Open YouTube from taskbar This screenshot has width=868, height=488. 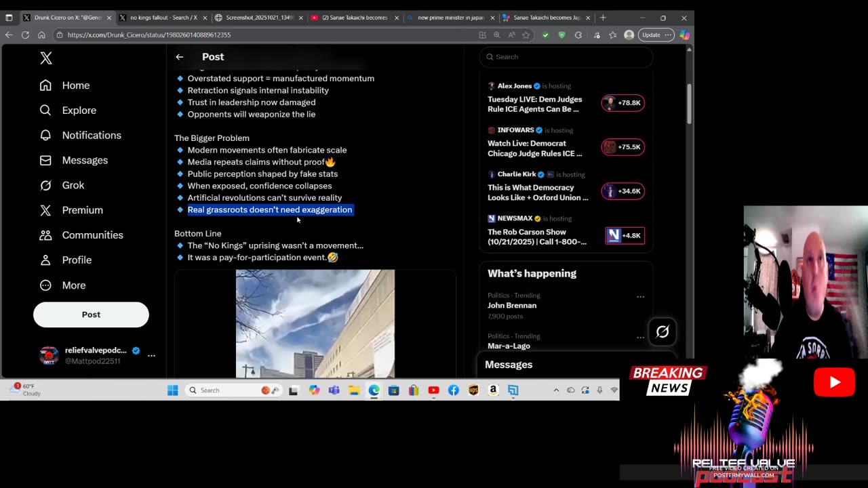[433, 390]
